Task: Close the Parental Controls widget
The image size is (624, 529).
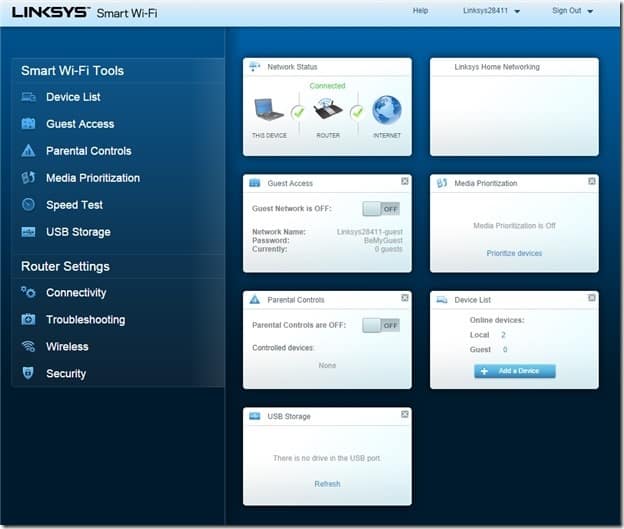Action: [x=405, y=298]
